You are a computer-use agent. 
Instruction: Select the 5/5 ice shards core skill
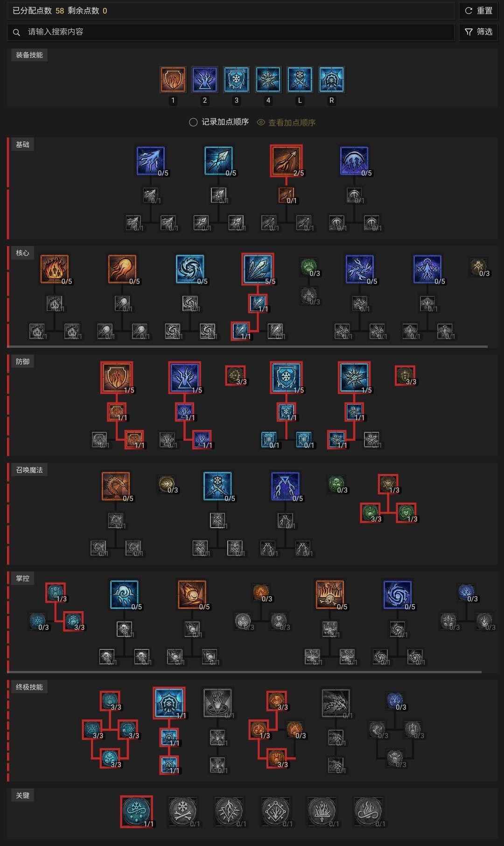[x=258, y=269]
